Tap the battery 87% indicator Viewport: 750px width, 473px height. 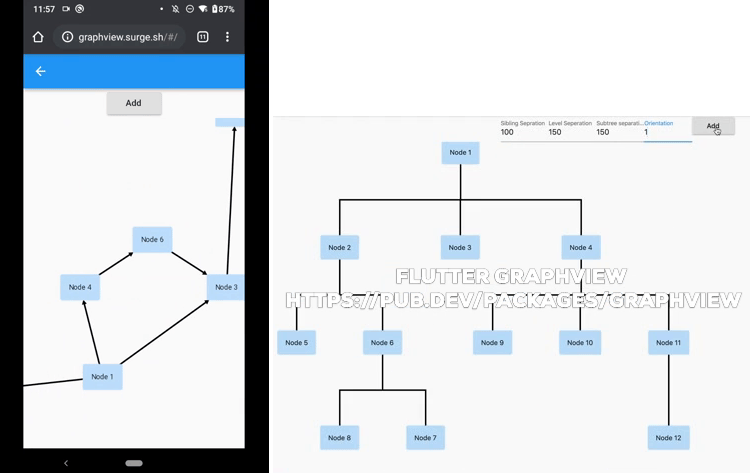coord(223,9)
